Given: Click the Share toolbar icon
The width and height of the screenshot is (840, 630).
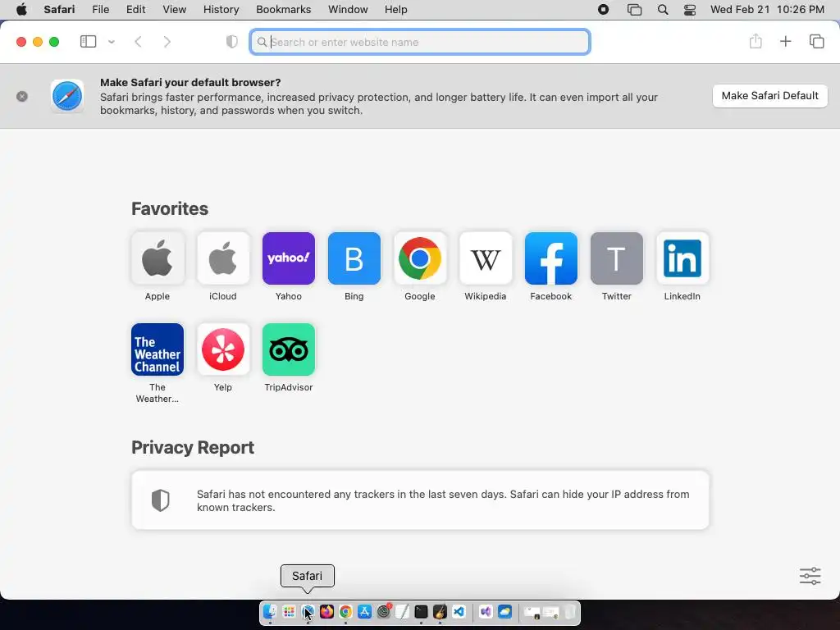Looking at the screenshot, I should point(756,41).
